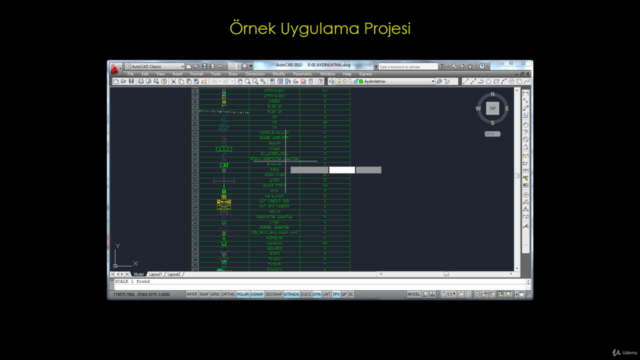Screen dimensions: 640x360
Task: Select the Arc Length dimension tool
Action: tap(526, 108)
